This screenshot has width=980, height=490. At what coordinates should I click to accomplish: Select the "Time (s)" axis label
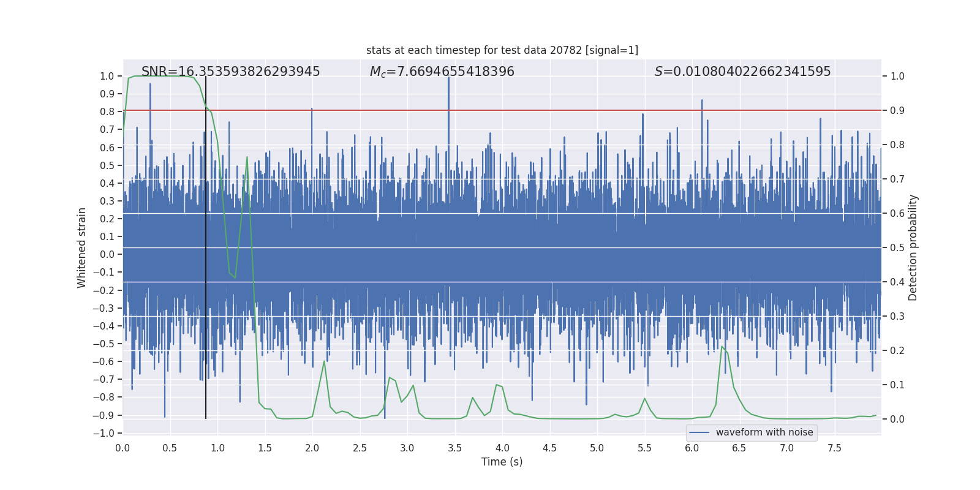tap(502, 462)
